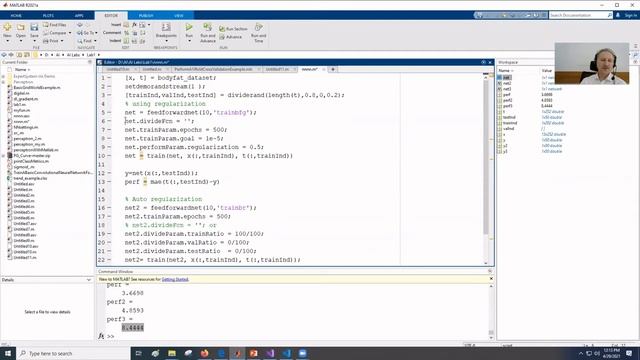The height and width of the screenshot is (360, 640).
Task: Insert a function with the fx icon
Action: click(134, 25)
